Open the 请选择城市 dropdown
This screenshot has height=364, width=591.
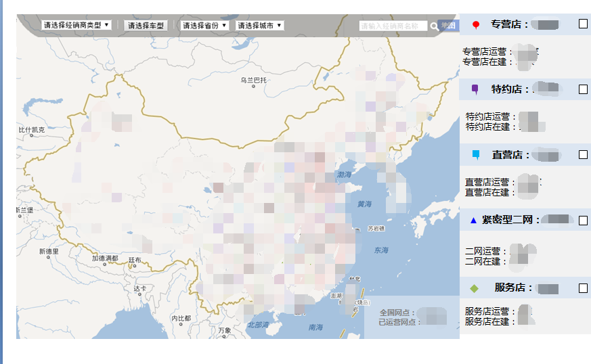(259, 25)
